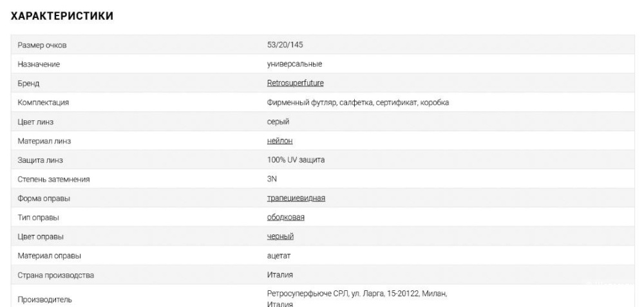
Task: Follow the трапециевидная frame shape link
Action: 296,198
